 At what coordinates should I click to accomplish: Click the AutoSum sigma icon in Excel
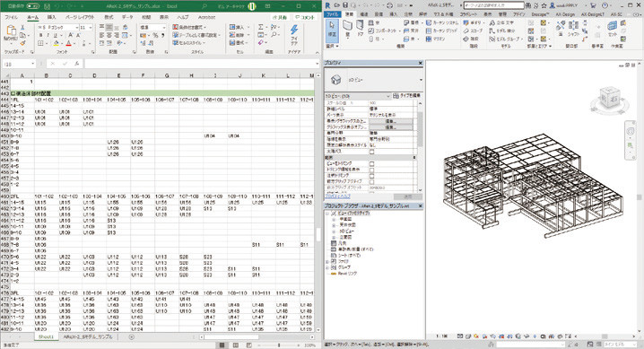coord(260,27)
